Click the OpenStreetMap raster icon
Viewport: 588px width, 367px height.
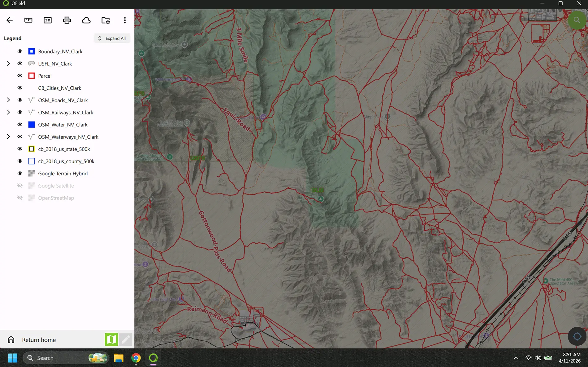pos(31,198)
